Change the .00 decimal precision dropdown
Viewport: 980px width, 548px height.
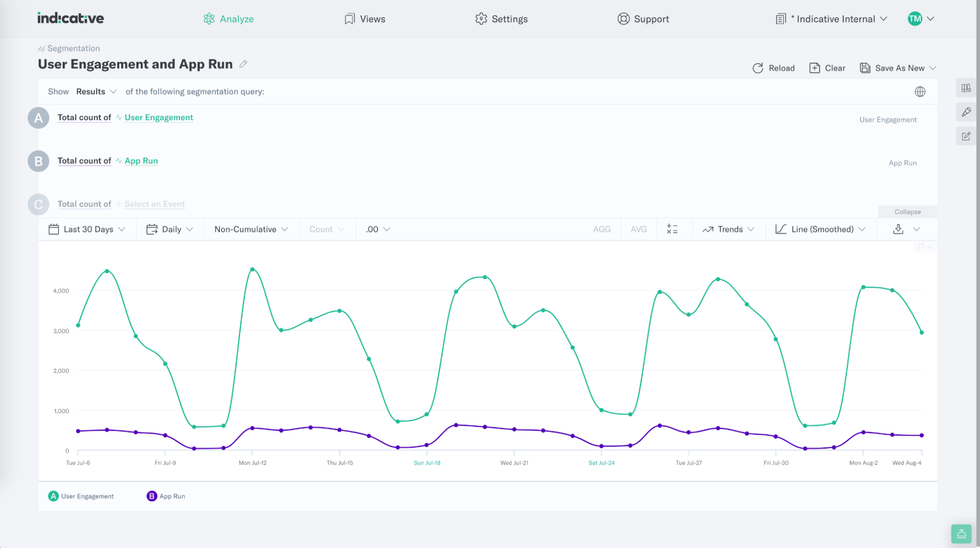pos(377,229)
